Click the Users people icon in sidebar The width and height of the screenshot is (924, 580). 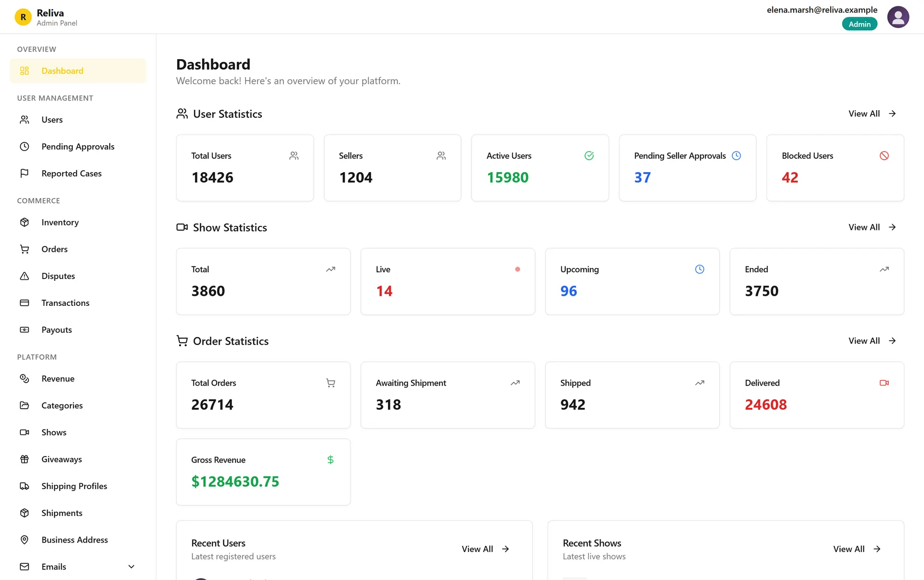(25, 120)
